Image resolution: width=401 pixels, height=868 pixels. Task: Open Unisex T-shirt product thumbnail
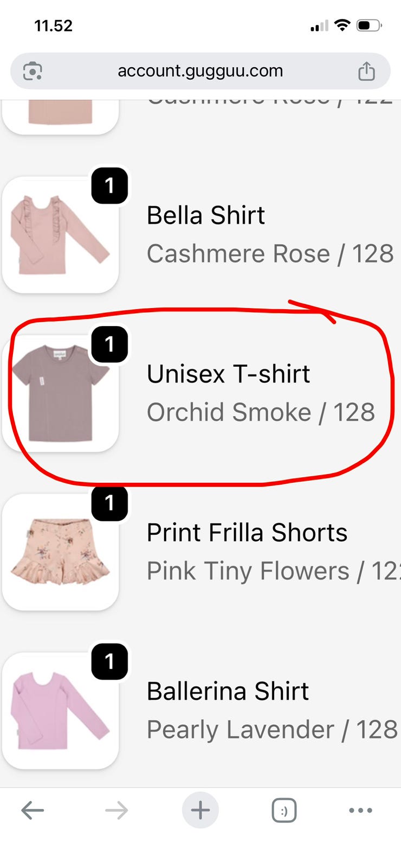[x=60, y=393]
